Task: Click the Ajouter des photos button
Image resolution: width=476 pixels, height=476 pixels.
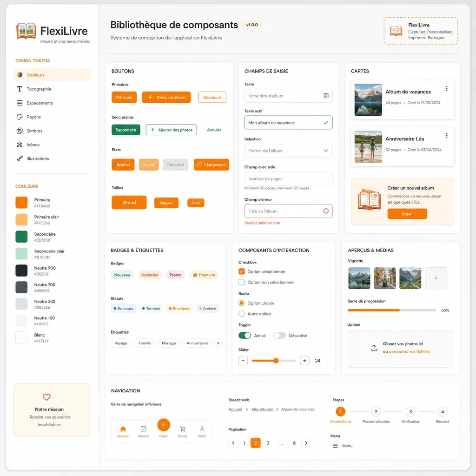Action: point(171,130)
